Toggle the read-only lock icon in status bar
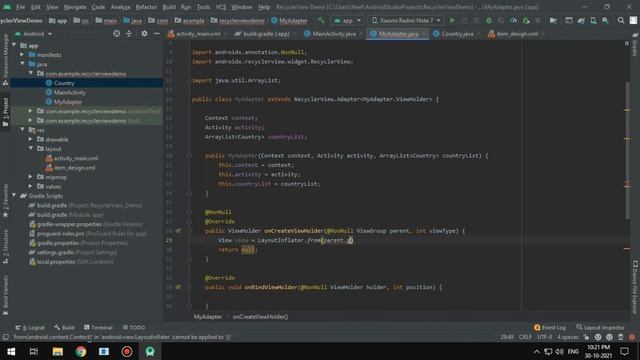The height and width of the screenshot is (360, 640). coord(586,337)
